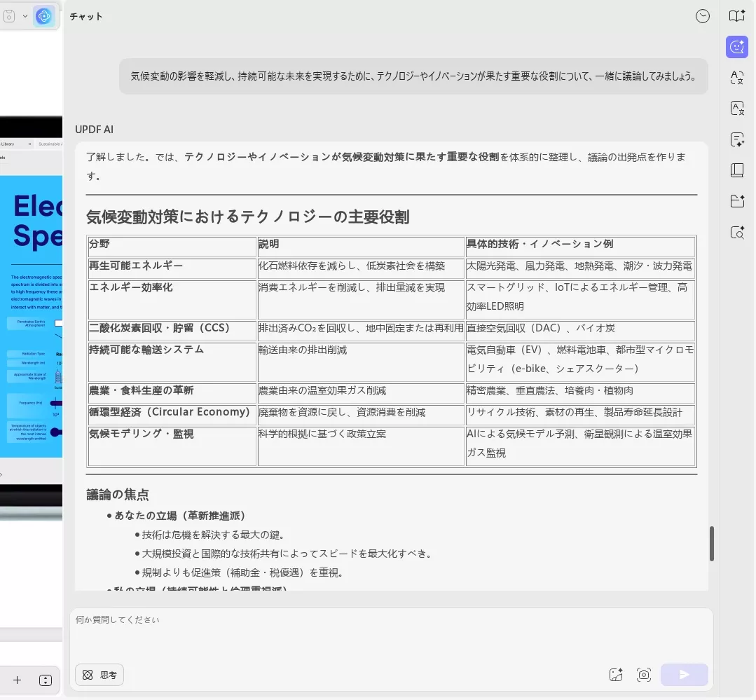Screen dimensions: 756x700
Task: Expand the dropdown arrow next to the save icon
Action: (x=25, y=16)
